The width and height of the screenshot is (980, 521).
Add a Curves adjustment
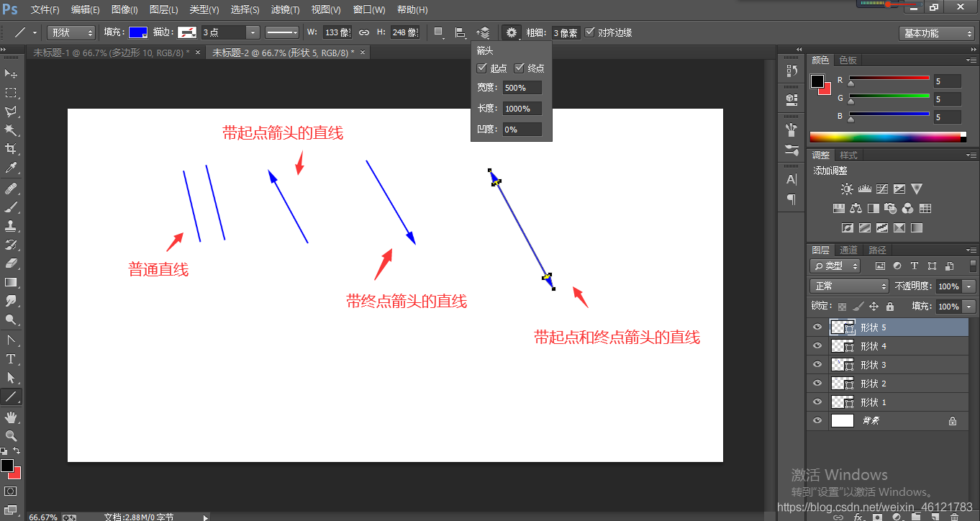tap(881, 189)
